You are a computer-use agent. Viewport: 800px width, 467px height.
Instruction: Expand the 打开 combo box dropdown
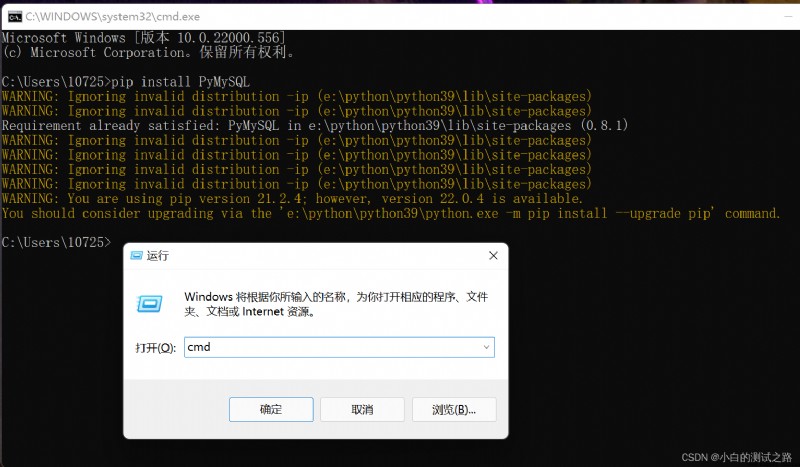pyautogui.click(x=486, y=348)
